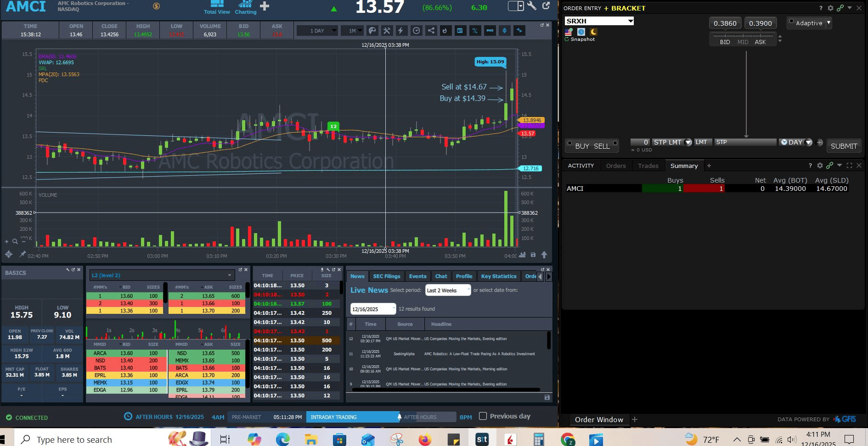Click the pin icon below the chart
Viewport: 868px width, 446px height.
[22, 254]
